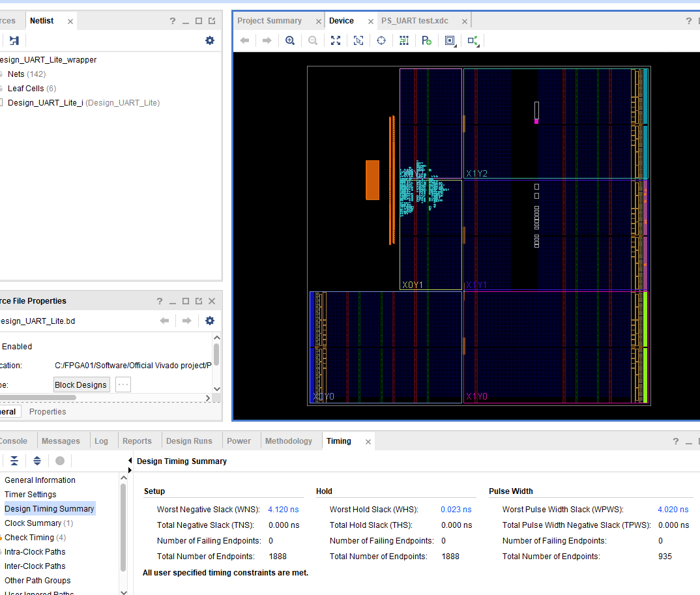700x595 pixels.
Task: Fit the device view to window
Action: [336, 40]
